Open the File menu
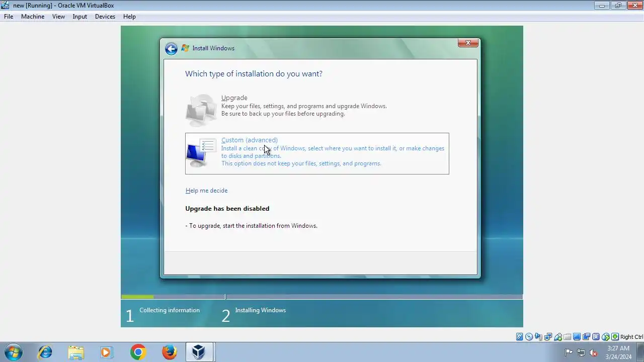 (x=9, y=17)
